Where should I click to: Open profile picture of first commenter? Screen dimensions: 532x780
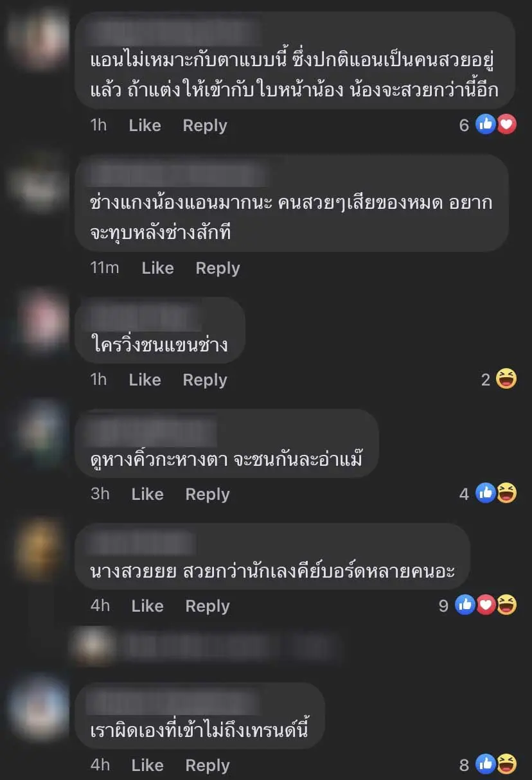[40, 40]
